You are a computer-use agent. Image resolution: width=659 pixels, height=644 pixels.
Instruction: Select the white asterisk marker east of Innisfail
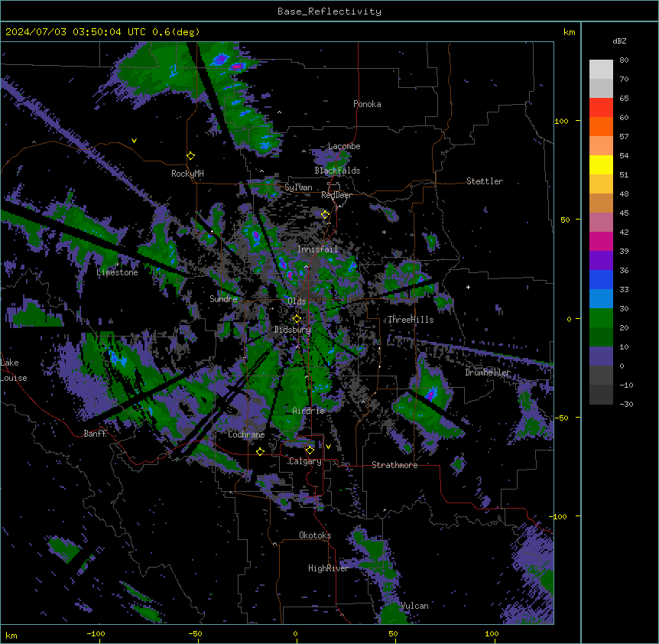(x=384, y=232)
